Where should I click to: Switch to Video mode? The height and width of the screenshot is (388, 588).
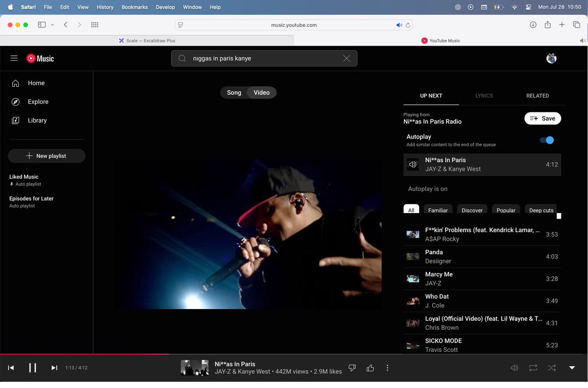tap(262, 93)
